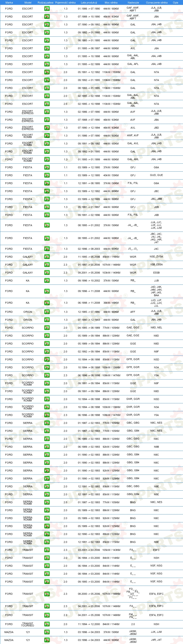Image resolution: width=183 pixels, height=644 pixels.
Task: Select engine code cell 'GUD, GUE'
Action: point(156,175)
